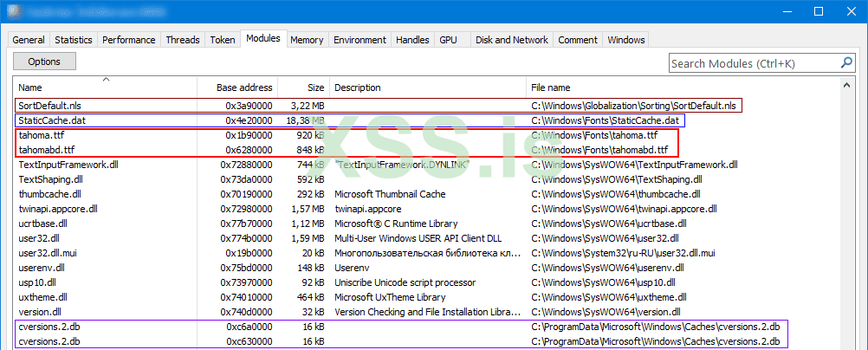Sort by Size column header
This screenshot has width=868, height=350.
pos(303,87)
